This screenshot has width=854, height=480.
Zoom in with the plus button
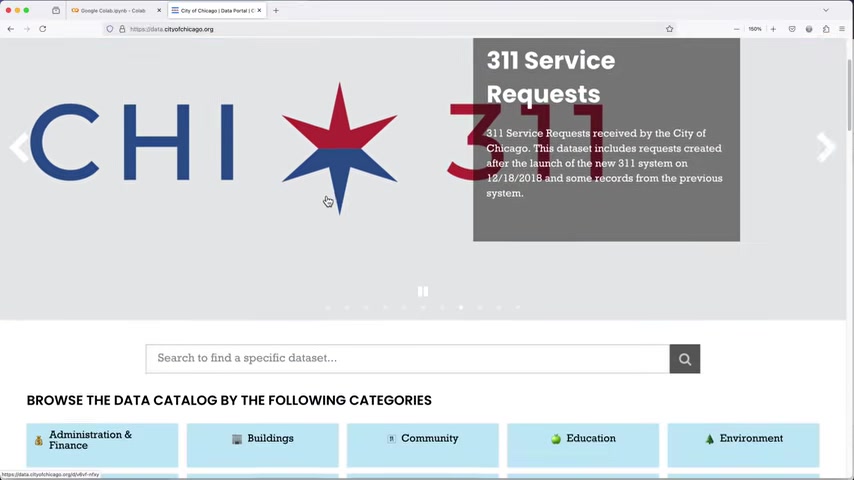tap(773, 29)
